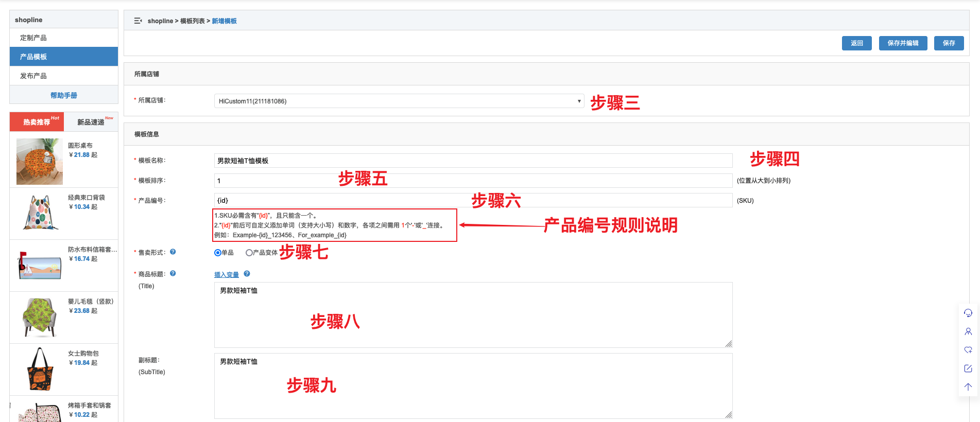Open the 女士购物包 product thumbnail
This screenshot has height=422, width=980.
(40, 369)
